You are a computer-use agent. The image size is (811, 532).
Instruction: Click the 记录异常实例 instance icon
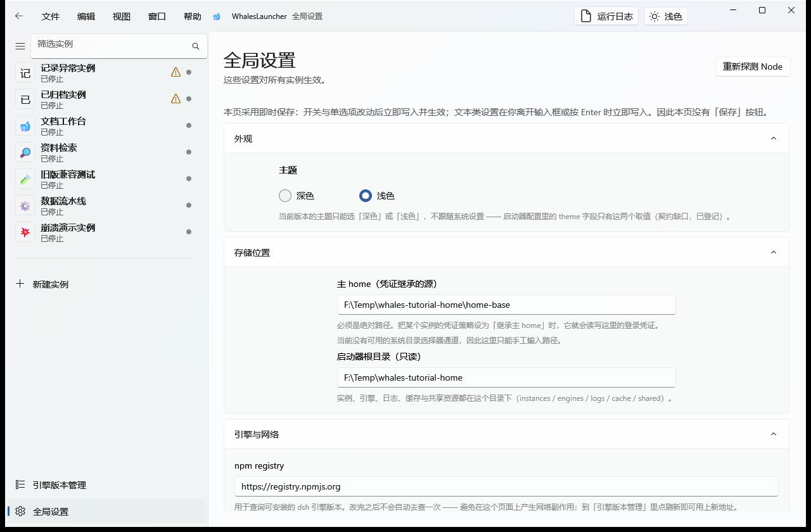coord(25,73)
